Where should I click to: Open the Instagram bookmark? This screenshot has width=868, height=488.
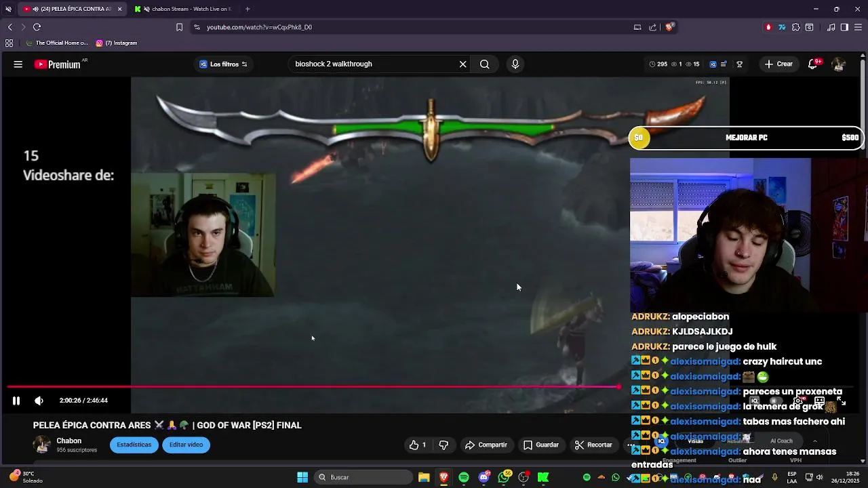pos(117,43)
